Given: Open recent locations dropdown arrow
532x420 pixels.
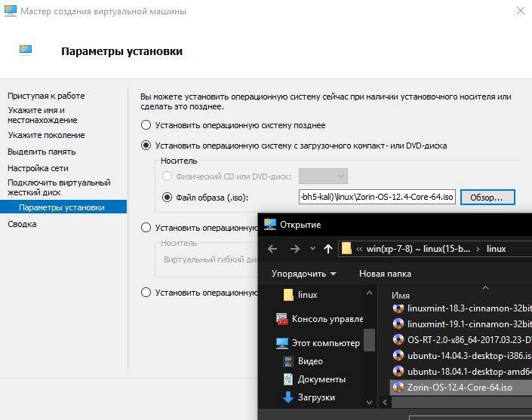Looking at the screenshot, I should (x=312, y=249).
